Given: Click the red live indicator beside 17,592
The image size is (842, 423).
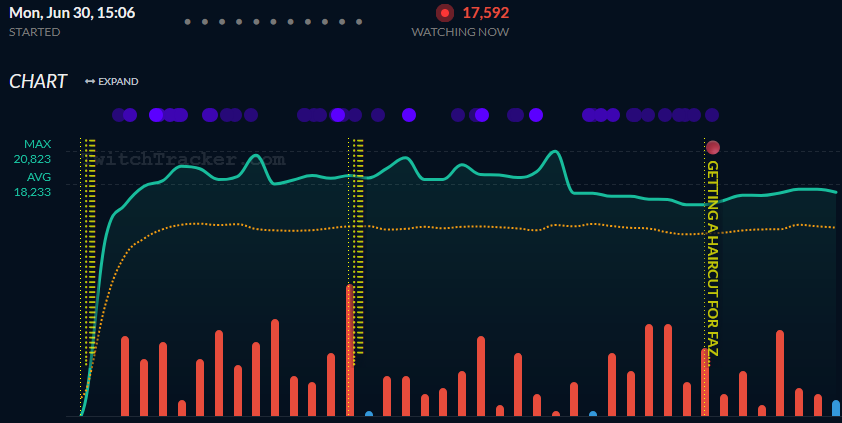Looking at the screenshot, I should click(445, 13).
